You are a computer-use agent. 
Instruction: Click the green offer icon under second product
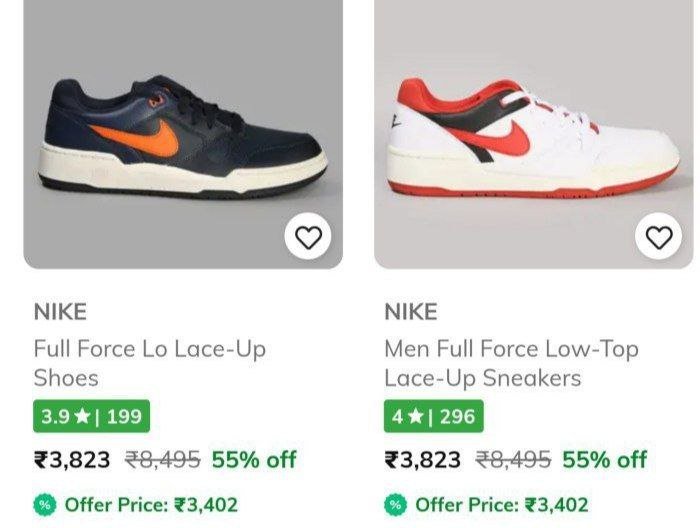pyautogui.click(x=396, y=504)
